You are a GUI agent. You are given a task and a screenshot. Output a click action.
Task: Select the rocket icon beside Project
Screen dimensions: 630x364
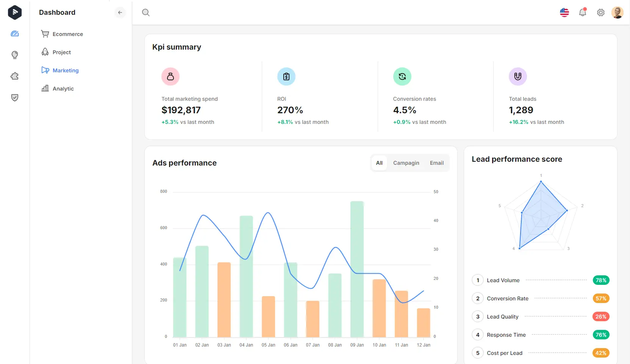point(45,52)
